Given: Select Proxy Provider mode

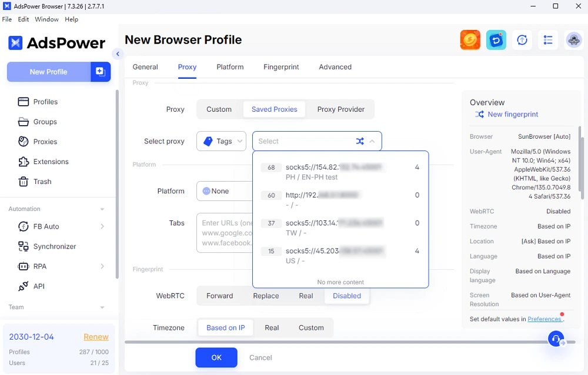Looking at the screenshot, I should 340,109.
